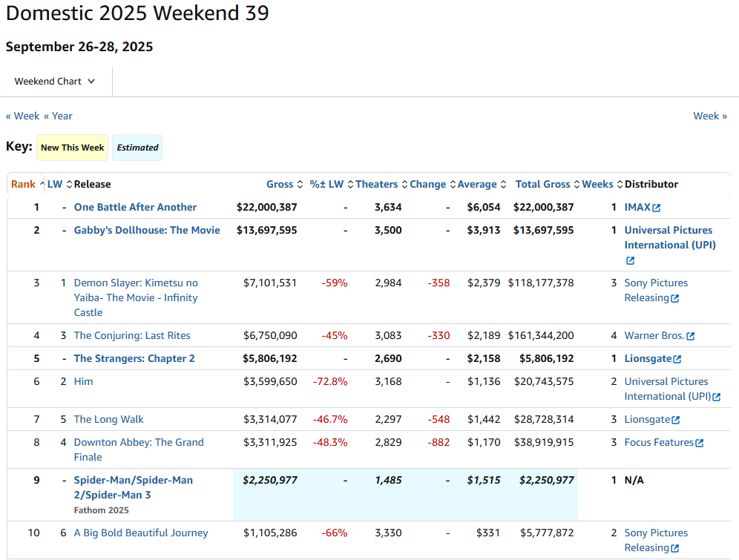Open Demon Slayer Infinity Castle release page
Screen dimensions: 739x560
(136, 297)
